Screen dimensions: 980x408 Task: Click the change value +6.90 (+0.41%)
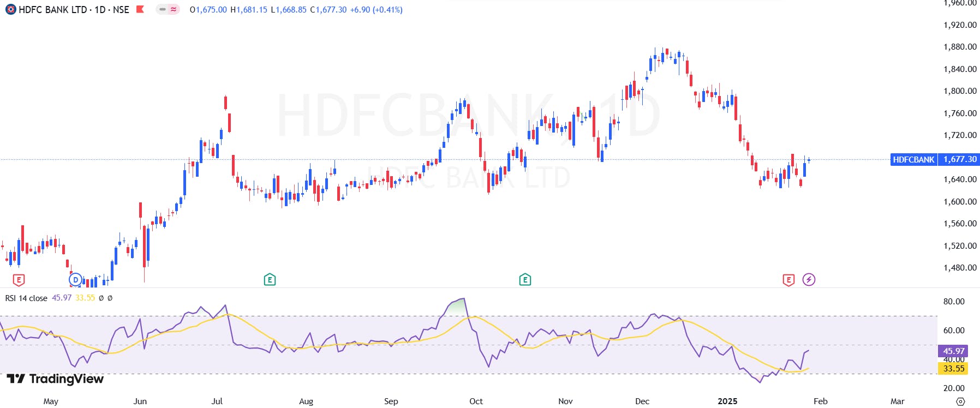(377, 10)
